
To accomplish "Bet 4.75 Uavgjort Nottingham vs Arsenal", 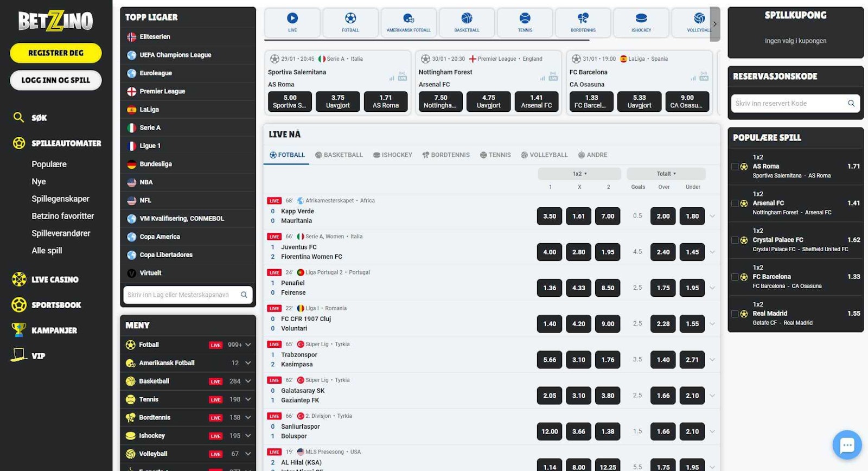I will [488, 101].
